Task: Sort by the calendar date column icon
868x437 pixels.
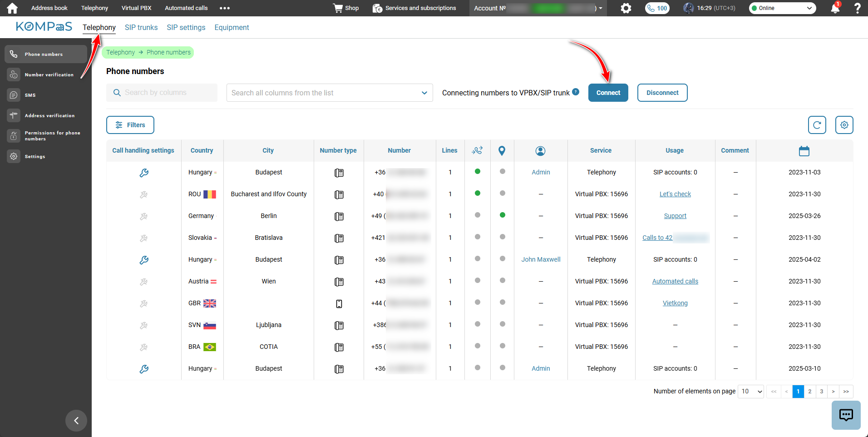Action: 804,151
